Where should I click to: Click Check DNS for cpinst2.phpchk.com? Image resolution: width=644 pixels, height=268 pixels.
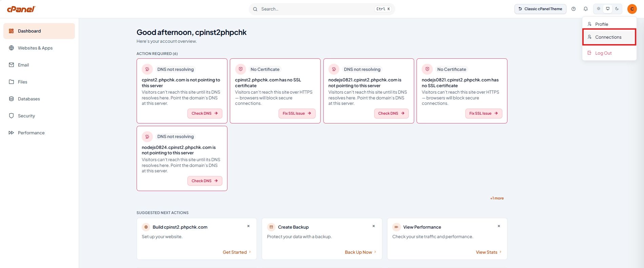coord(205,113)
